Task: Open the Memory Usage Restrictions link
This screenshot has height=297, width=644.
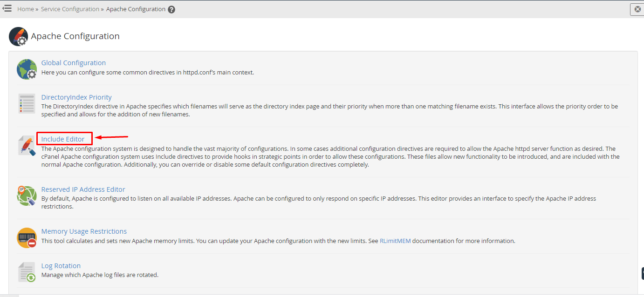Action: [84, 231]
